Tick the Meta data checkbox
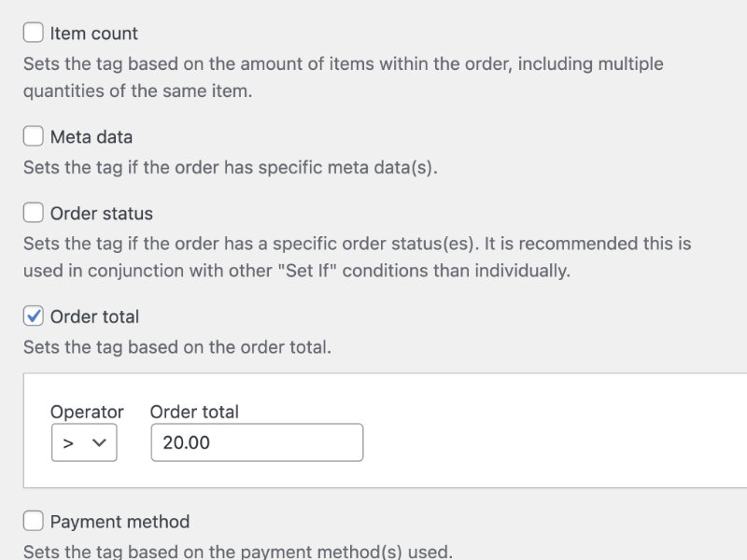The width and height of the screenshot is (747, 560). [x=34, y=136]
